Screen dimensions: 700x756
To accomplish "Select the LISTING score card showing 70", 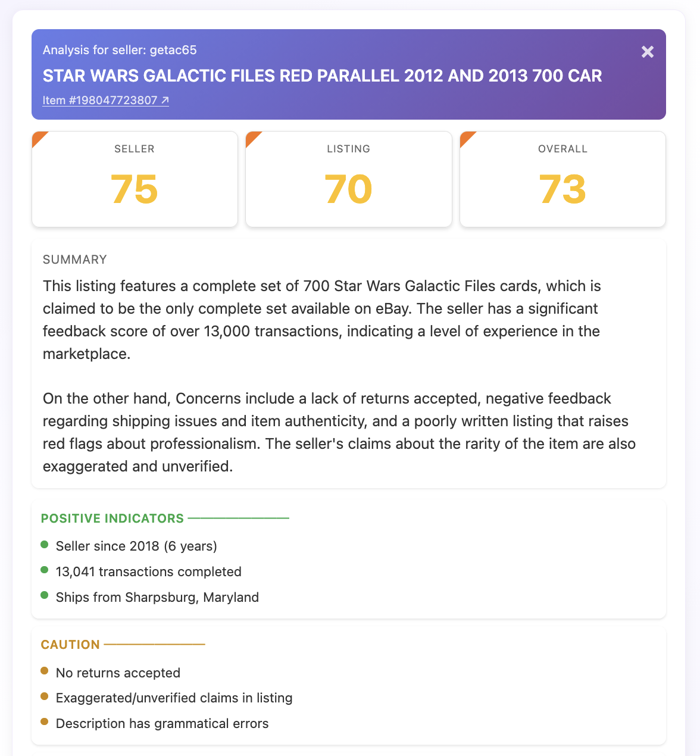I will click(348, 179).
